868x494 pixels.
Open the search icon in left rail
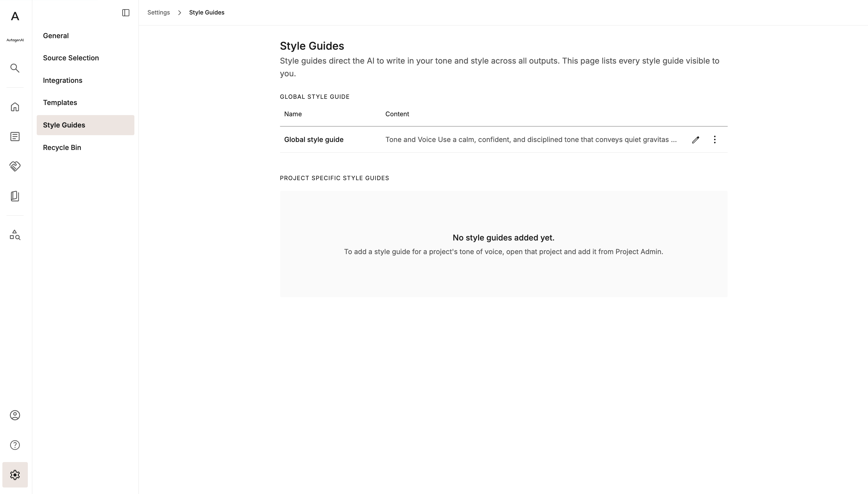(15, 68)
